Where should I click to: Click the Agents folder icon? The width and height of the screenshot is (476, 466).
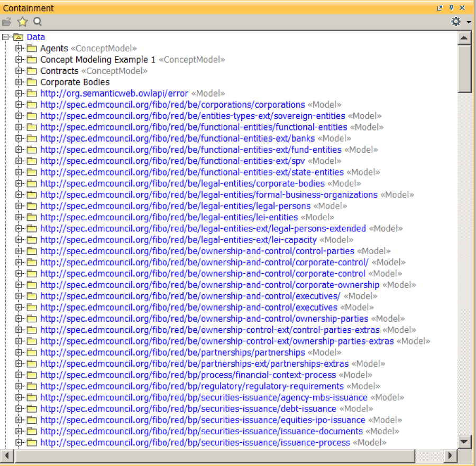[32, 49]
